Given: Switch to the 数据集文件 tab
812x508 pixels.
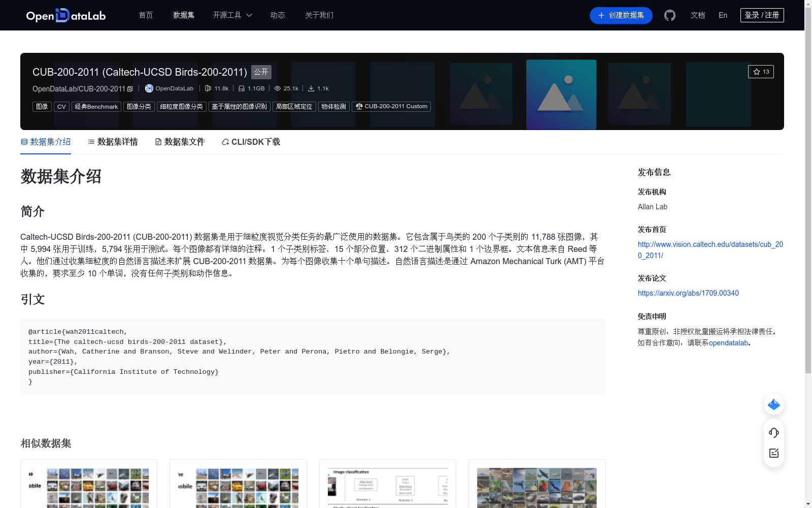Looking at the screenshot, I should [x=180, y=142].
